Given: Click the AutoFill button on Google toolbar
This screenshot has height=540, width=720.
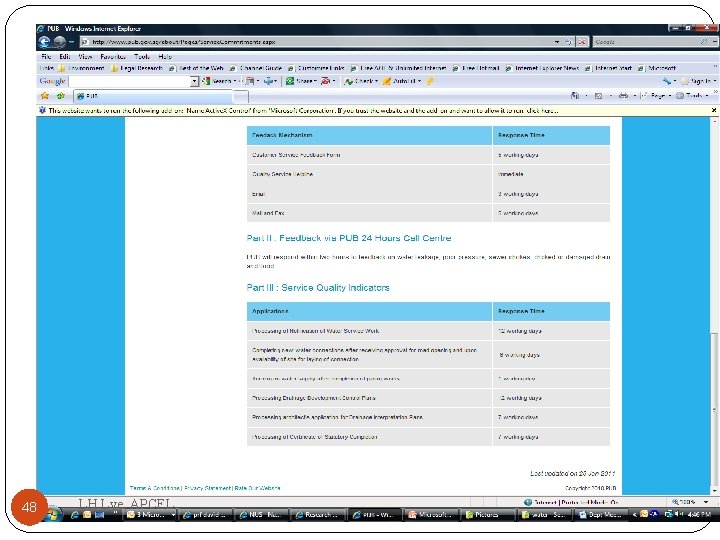Looking at the screenshot, I should pyautogui.click(x=401, y=81).
